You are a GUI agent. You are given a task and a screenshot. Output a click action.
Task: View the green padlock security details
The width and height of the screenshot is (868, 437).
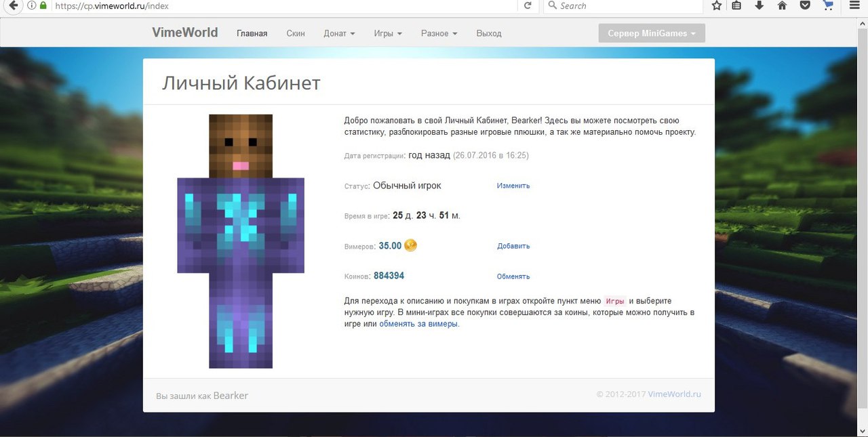click(43, 5)
